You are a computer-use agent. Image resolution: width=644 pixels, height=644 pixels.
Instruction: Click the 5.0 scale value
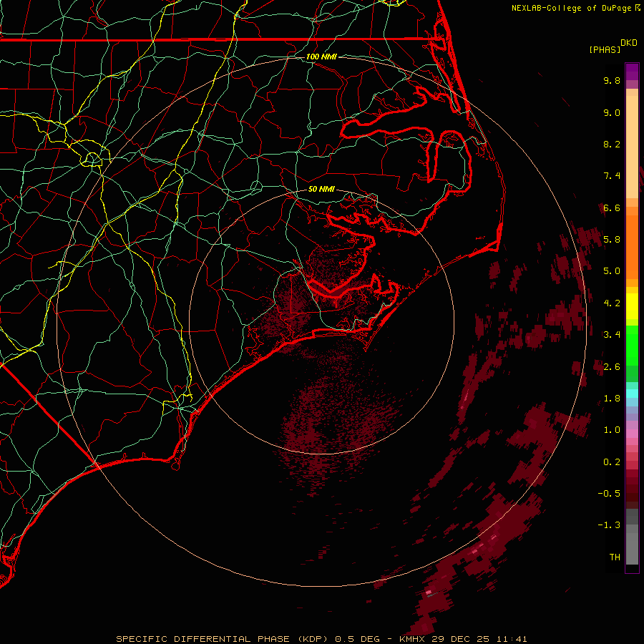[612, 271]
